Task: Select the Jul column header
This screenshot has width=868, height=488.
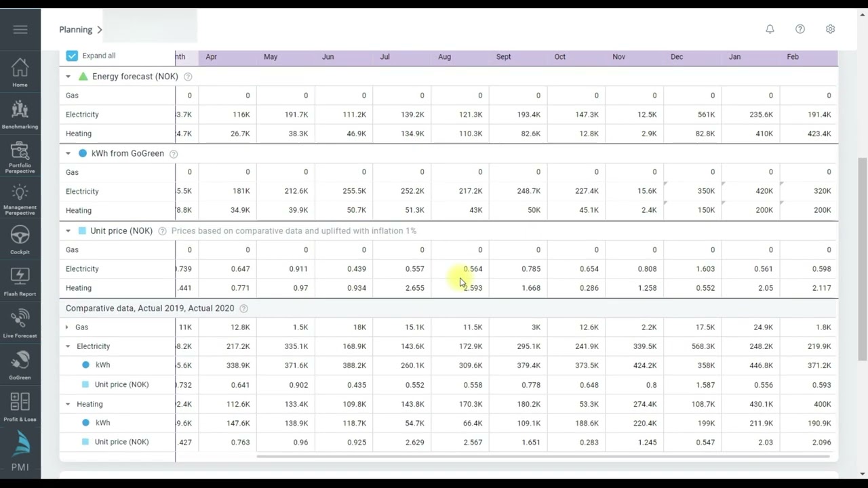Action: 384,57
